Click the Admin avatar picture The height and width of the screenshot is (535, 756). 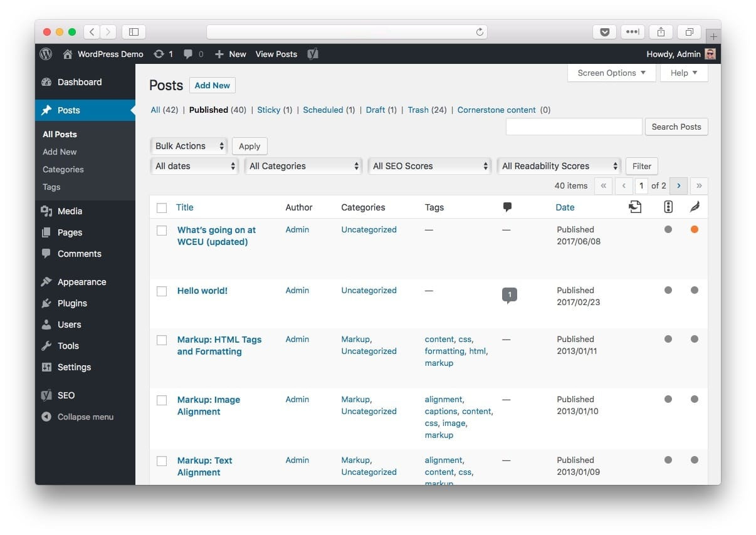tap(710, 54)
